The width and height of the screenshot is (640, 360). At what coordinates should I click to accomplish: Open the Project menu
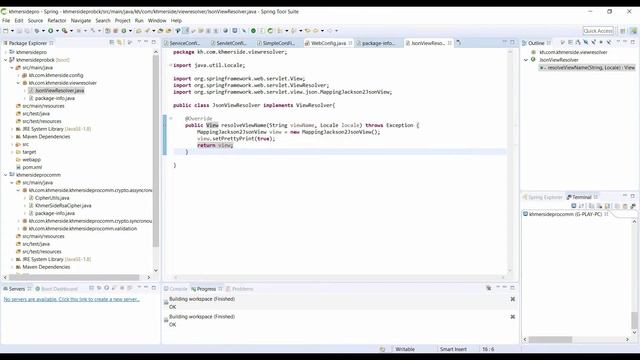pos(122,20)
